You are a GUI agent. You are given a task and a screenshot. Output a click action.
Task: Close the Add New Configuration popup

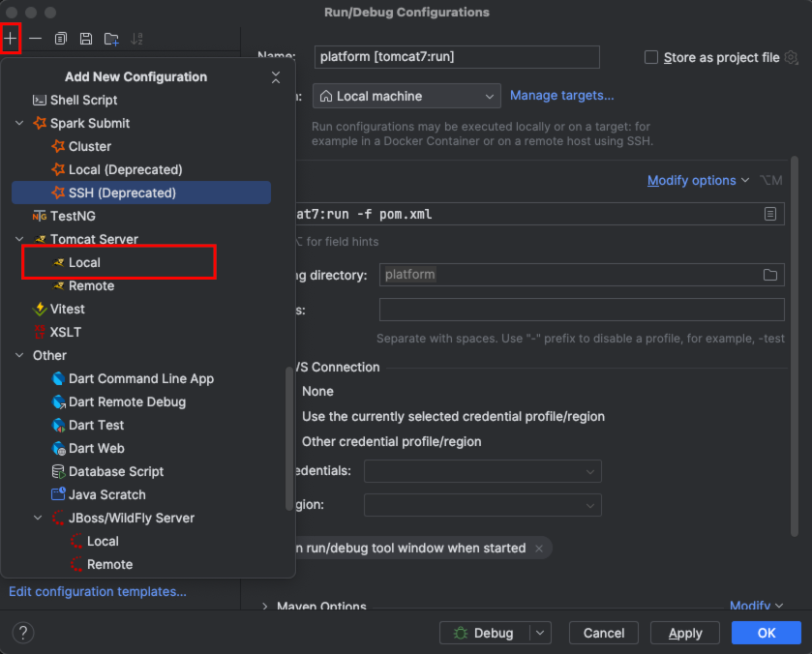click(x=276, y=77)
